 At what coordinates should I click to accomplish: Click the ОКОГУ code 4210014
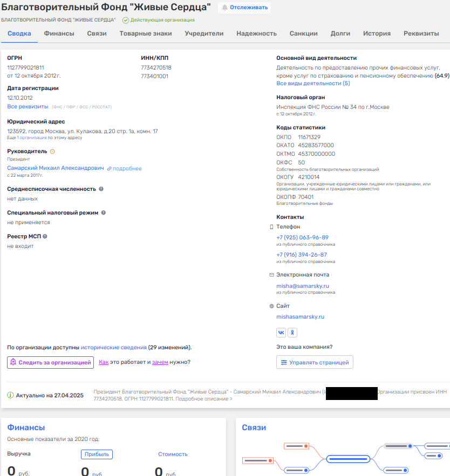[x=309, y=177]
